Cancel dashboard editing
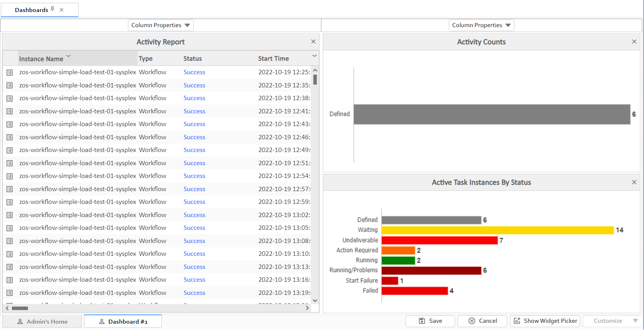The height and width of the screenshot is (330, 644). (x=482, y=321)
